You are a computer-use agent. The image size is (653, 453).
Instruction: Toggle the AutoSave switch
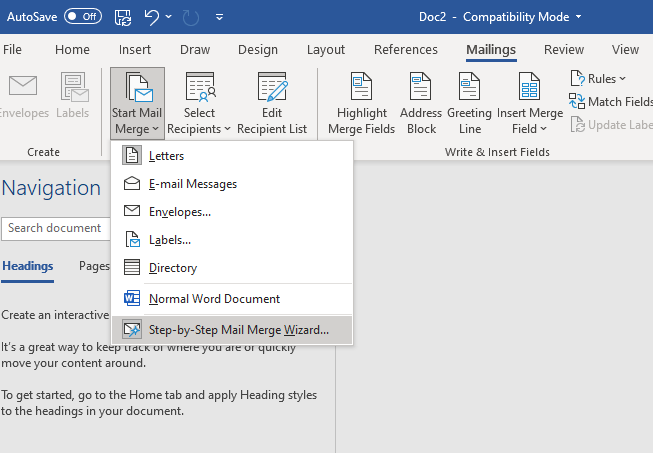coord(83,17)
